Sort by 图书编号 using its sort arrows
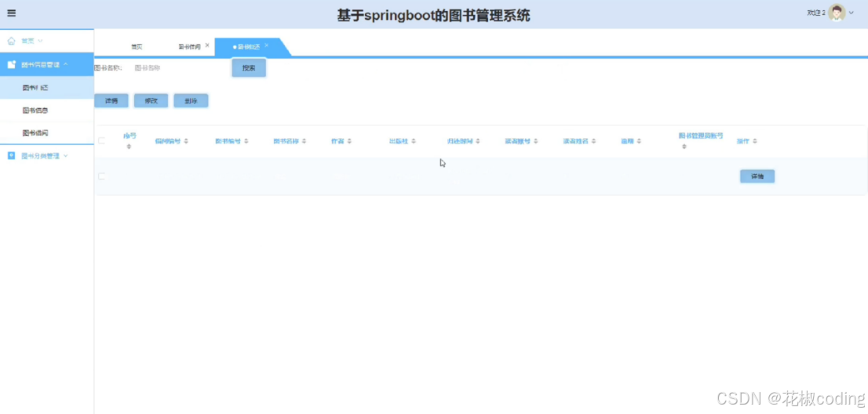The image size is (868, 414). tap(246, 141)
